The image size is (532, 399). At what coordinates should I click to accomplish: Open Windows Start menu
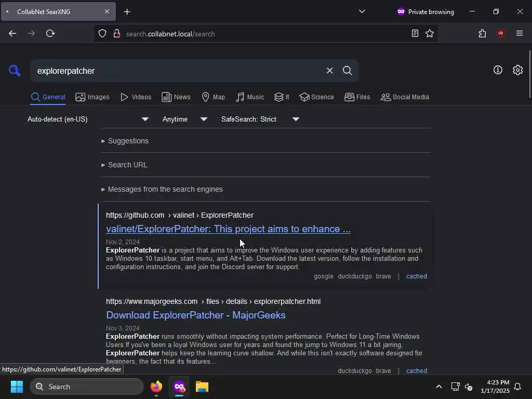[17, 387]
